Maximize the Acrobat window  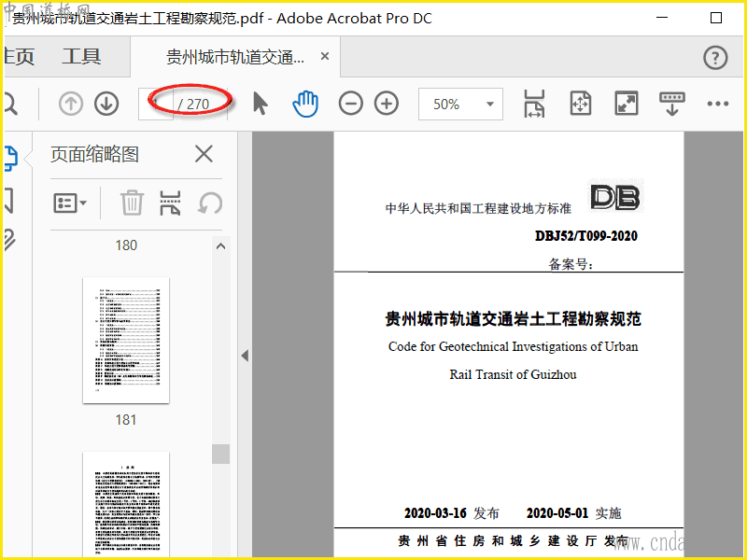point(715,18)
